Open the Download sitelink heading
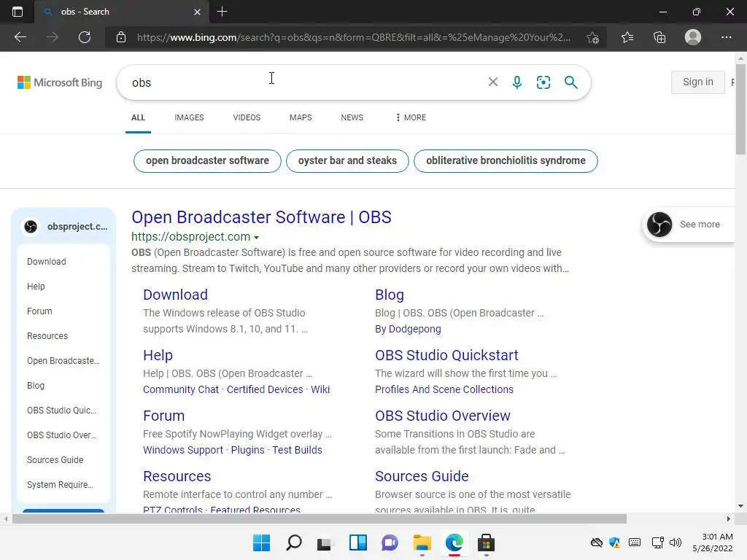Viewport: 747px width, 560px height. tap(175, 295)
